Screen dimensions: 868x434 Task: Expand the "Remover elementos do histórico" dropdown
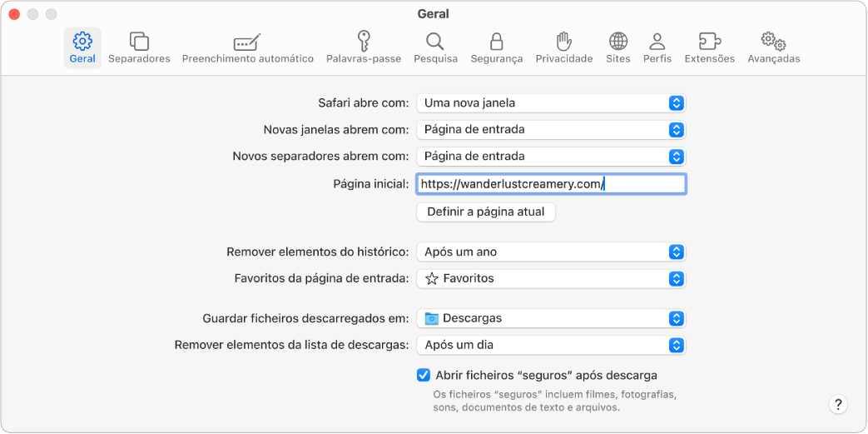(551, 252)
